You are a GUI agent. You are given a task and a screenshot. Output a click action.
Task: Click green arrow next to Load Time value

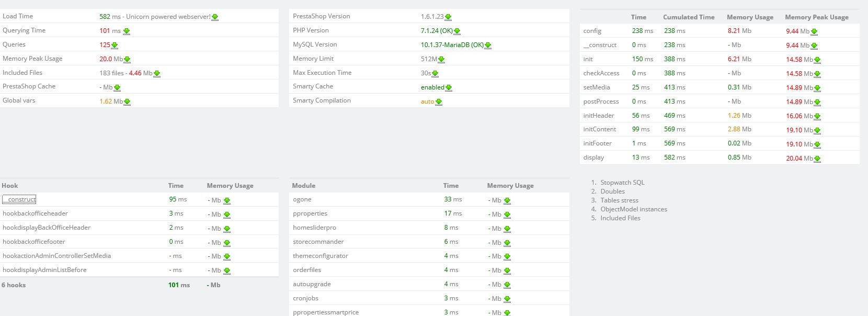tap(215, 17)
